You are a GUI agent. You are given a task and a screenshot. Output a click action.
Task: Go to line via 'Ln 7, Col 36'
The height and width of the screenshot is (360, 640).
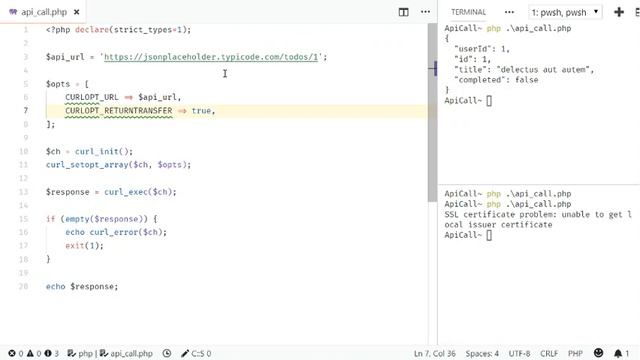click(435, 353)
